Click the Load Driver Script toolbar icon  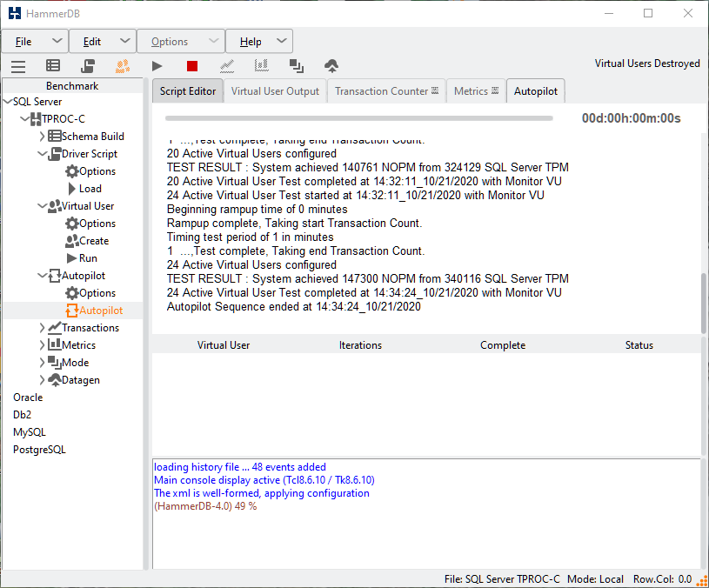[88, 66]
